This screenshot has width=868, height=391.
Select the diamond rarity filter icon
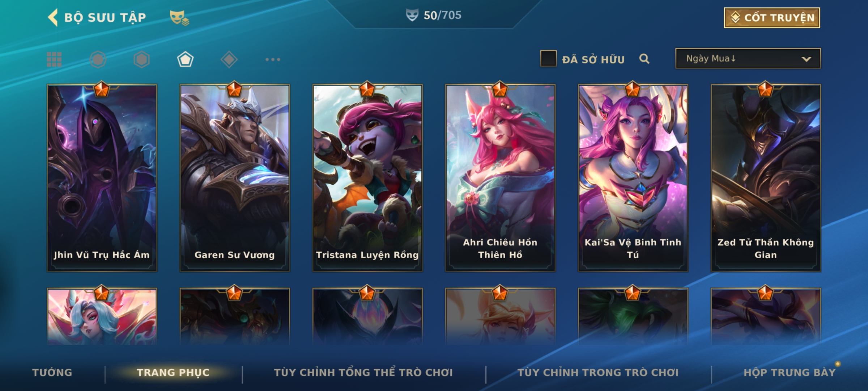click(229, 59)
